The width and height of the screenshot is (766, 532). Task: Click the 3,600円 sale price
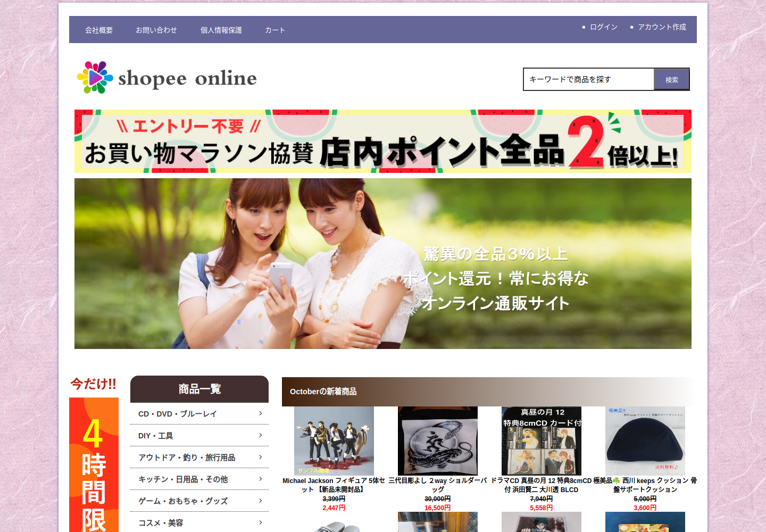[x=645, y=508]
